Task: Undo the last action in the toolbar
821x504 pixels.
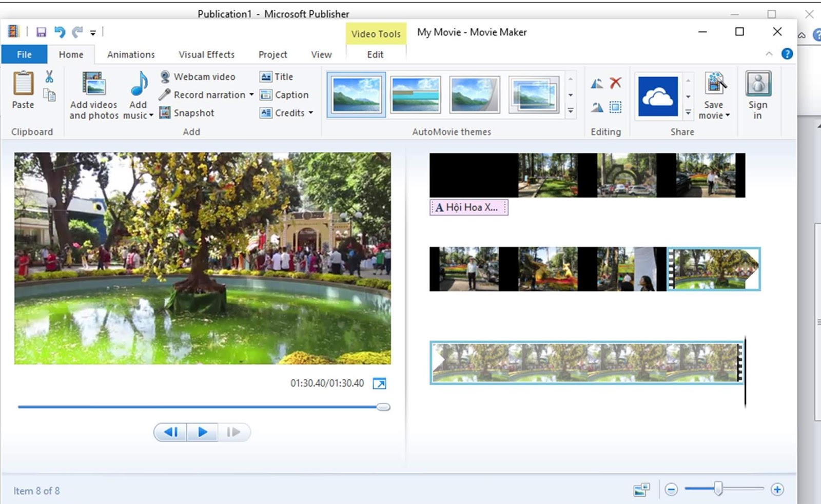Action: 60,32
